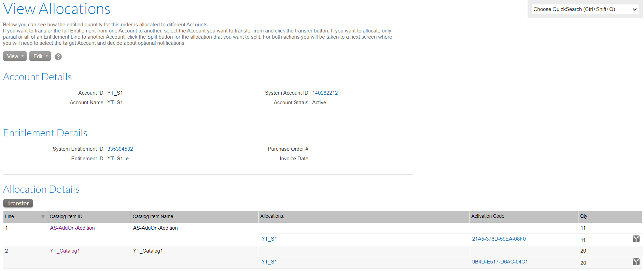Open System Account ID 140282212 link
This screenshot has height=271, width=644.
coord(325,93)
